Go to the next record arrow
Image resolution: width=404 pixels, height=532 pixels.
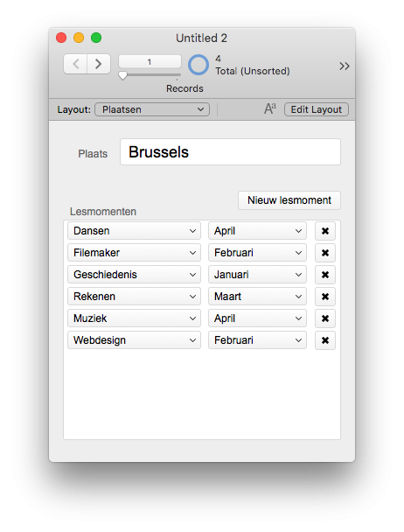pos(98,64)
